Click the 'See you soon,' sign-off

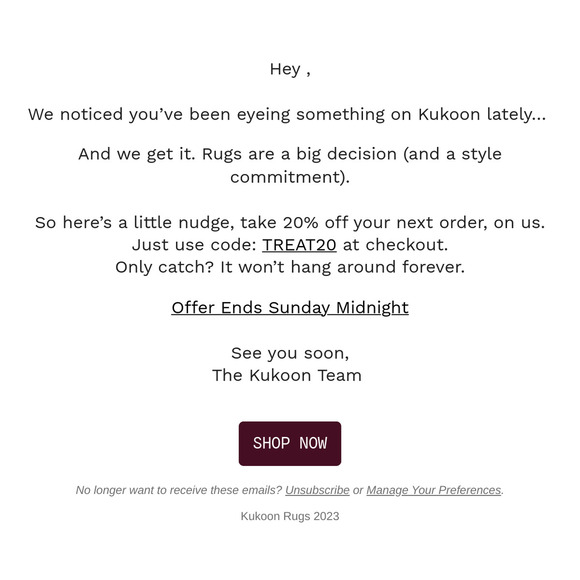coord(290,353)
